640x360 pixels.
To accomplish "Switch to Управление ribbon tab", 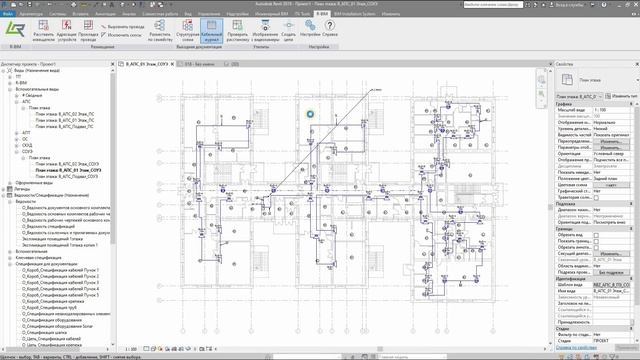I will tap(209, 13).
